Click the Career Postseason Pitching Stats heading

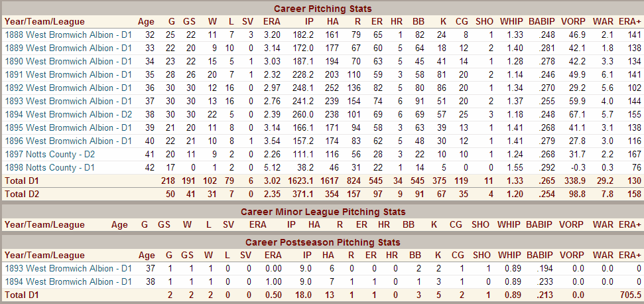pyautogui.click(x=322, y=242)
